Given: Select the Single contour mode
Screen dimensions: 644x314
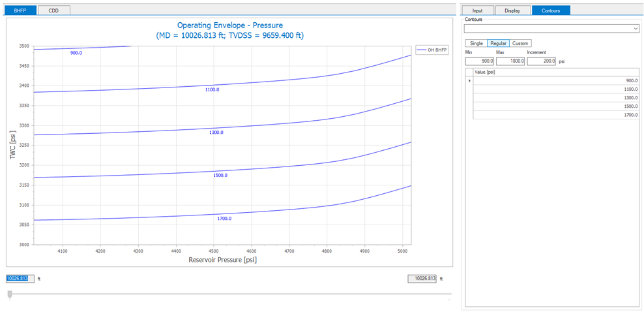Looking at the screenshot, I should point(476,43).
